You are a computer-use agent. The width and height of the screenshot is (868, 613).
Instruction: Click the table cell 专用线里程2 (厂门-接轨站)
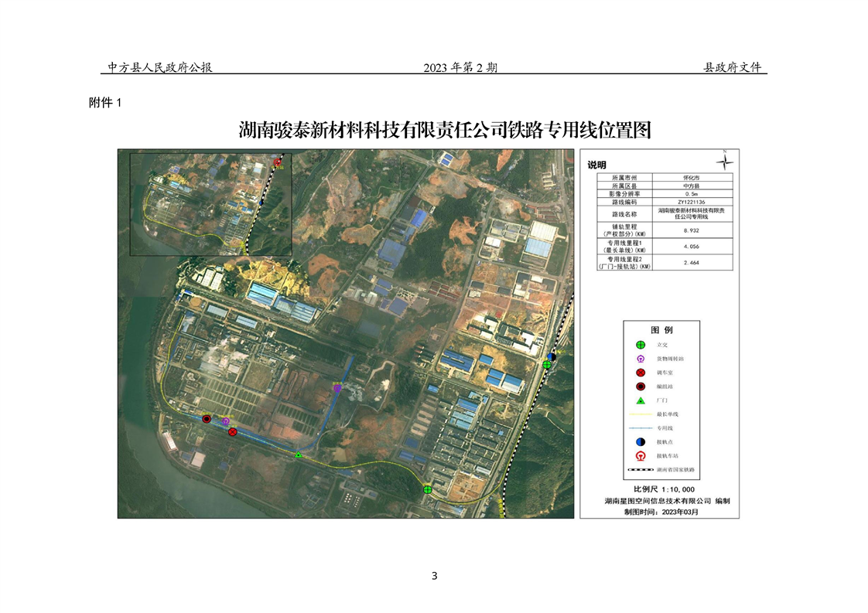pyautogui.click(x=624, y=262)
